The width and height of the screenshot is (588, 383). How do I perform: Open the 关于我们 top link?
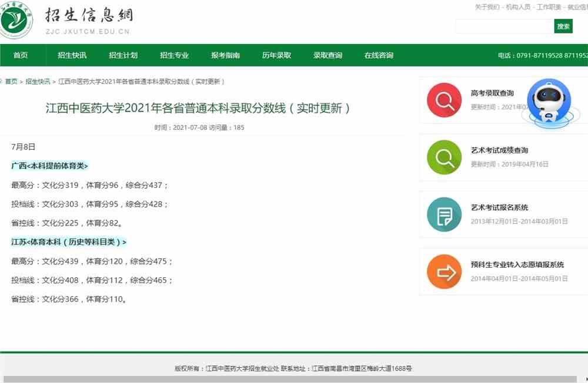[487, 7]
